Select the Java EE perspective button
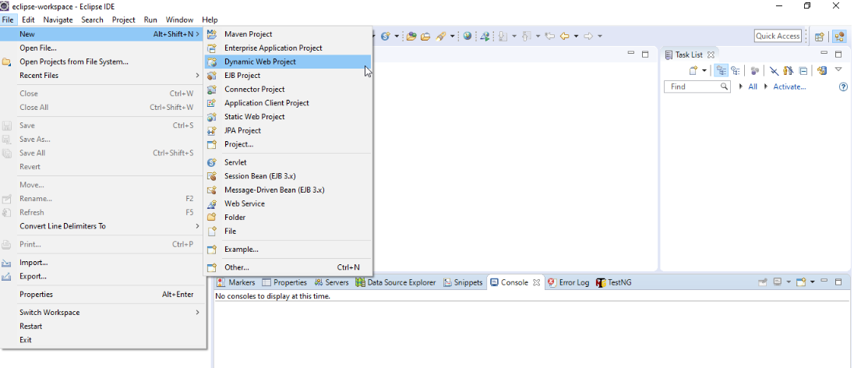 pyautogui.click(x=839, y=37)
